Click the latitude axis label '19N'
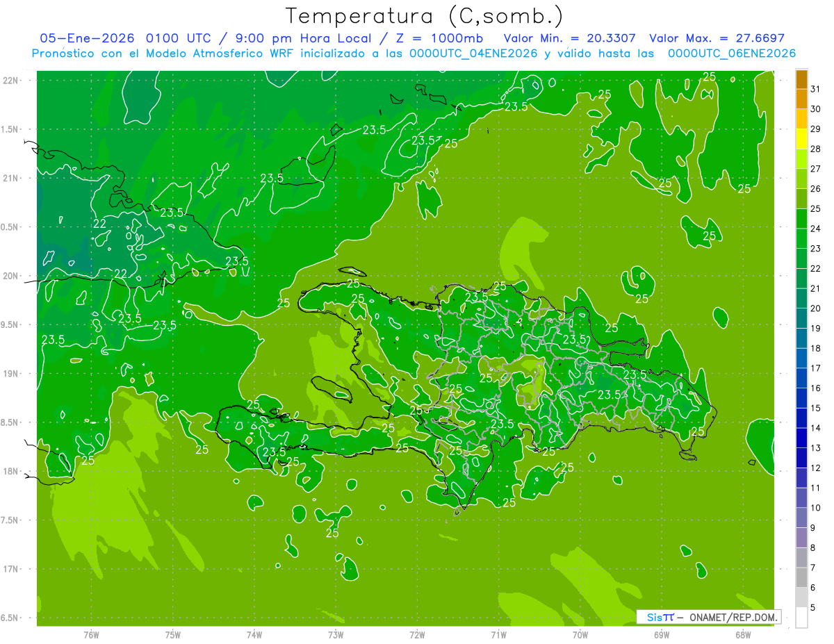The width and height of the screenshot is (834, 644). [10, 374]
